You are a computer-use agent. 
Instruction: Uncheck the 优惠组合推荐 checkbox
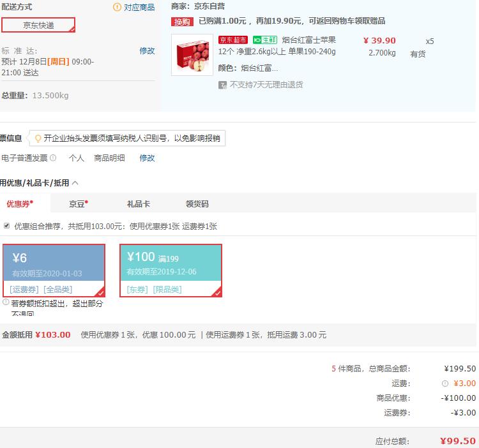coord(6,226)
